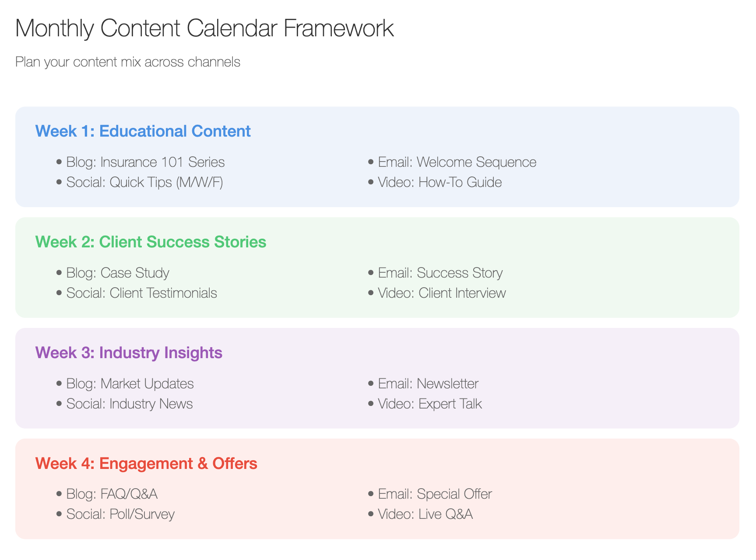Click the Video: How-To Guide item
Viewport: 756px width, 560px height.
coord(440,182)
